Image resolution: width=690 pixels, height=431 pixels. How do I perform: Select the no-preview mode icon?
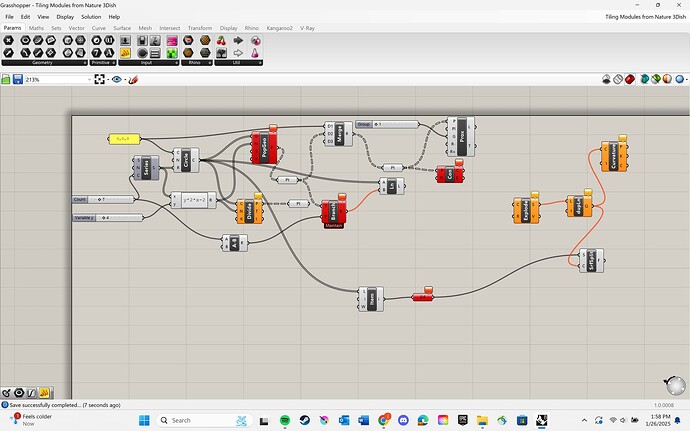tap(606, 79)
